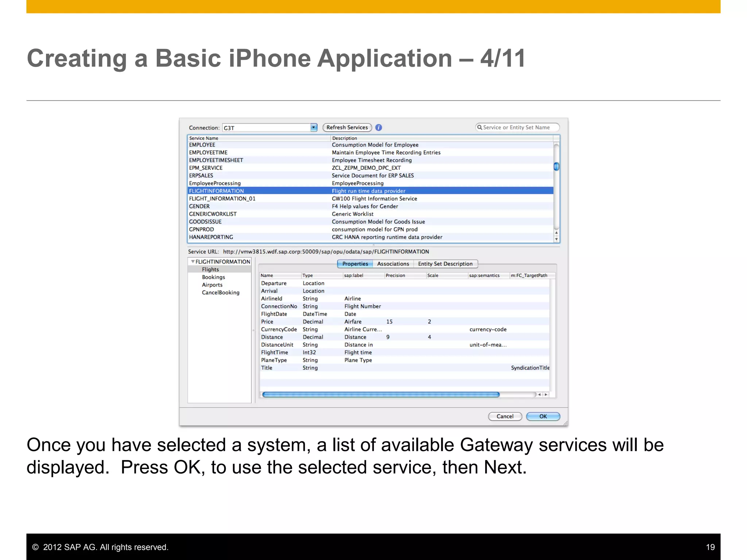Click the Precision column header
The image size is (747, 560).
tap(405, 276)
